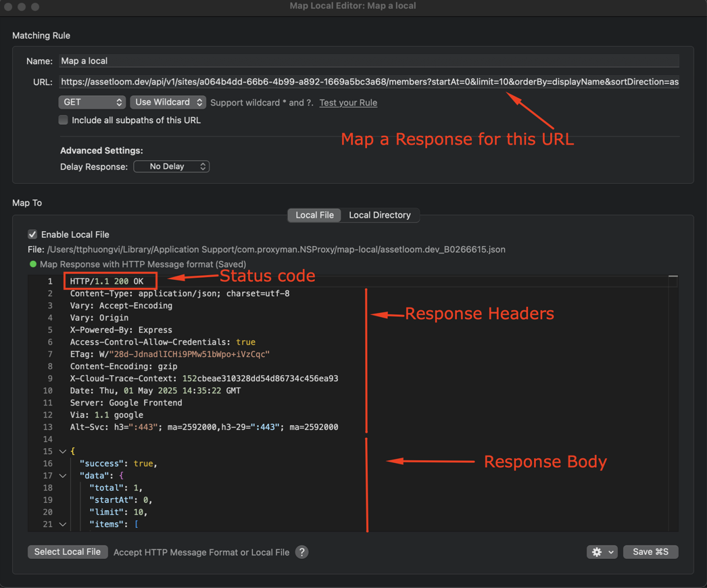Switch to the Local File tab
707x588 pixels.
coord(314,215)
